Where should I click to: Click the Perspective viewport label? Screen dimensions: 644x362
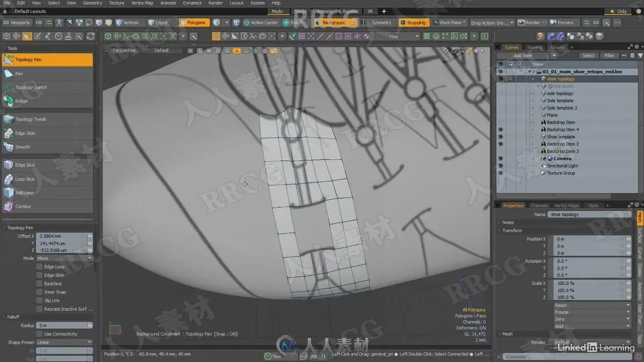point(124,50)
